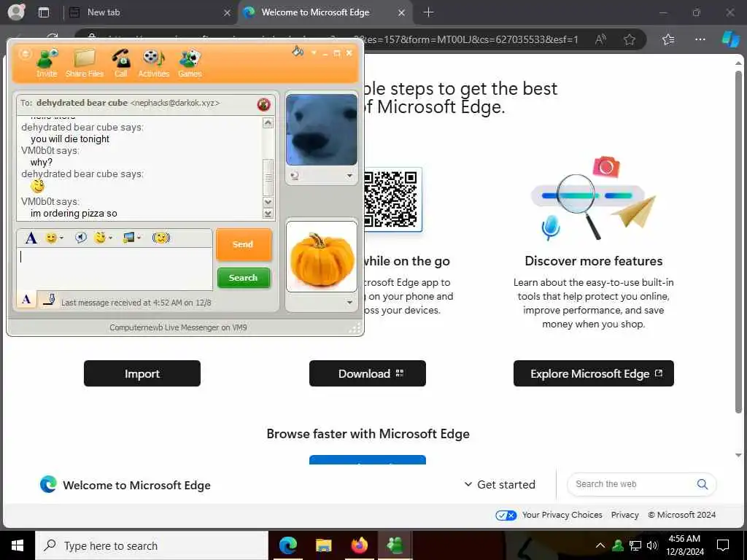
Task: Click the block contact icon beside recipient
Action: point(264,104)
